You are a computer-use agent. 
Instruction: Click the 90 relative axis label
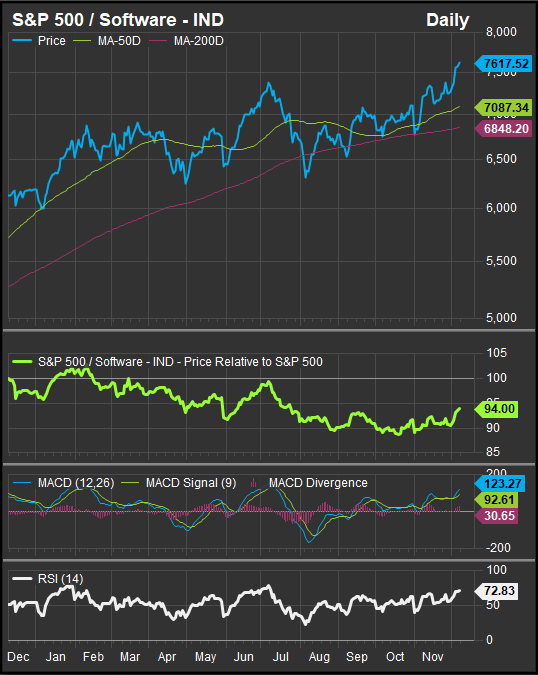(x=493, y=428)
